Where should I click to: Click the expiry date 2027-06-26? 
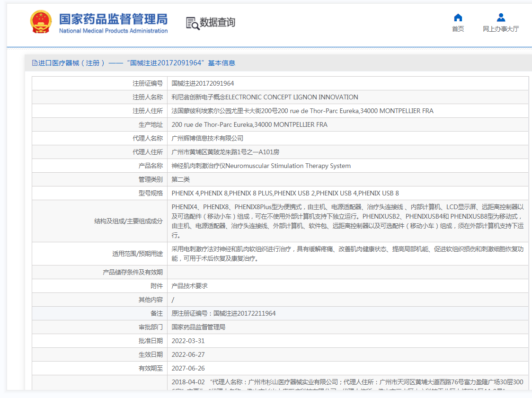coord(188,368)
